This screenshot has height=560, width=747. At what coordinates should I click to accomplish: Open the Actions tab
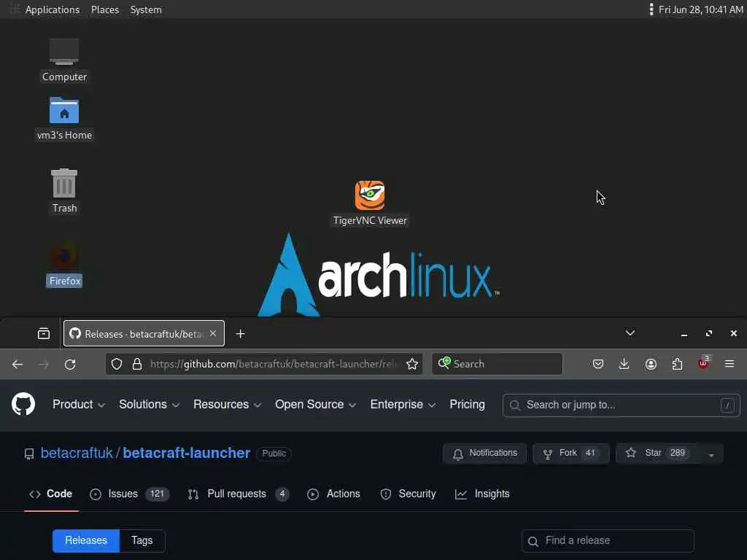coord(334,494)
